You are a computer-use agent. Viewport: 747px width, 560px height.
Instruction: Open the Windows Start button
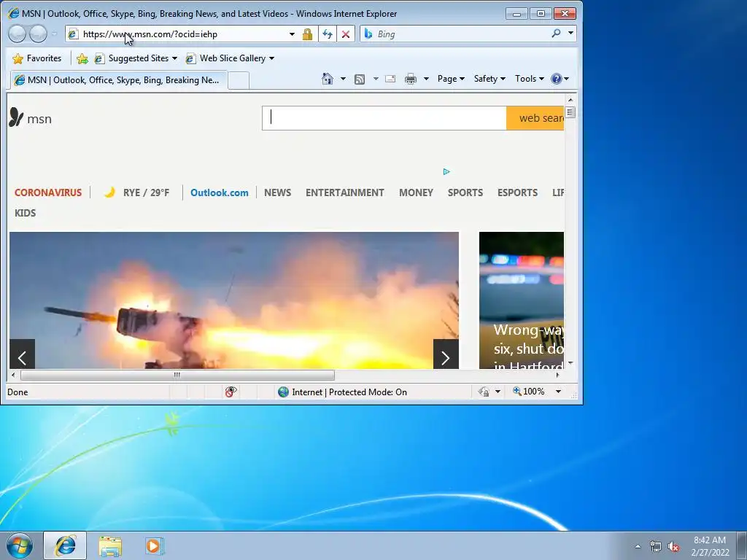(x=20, y=545)
